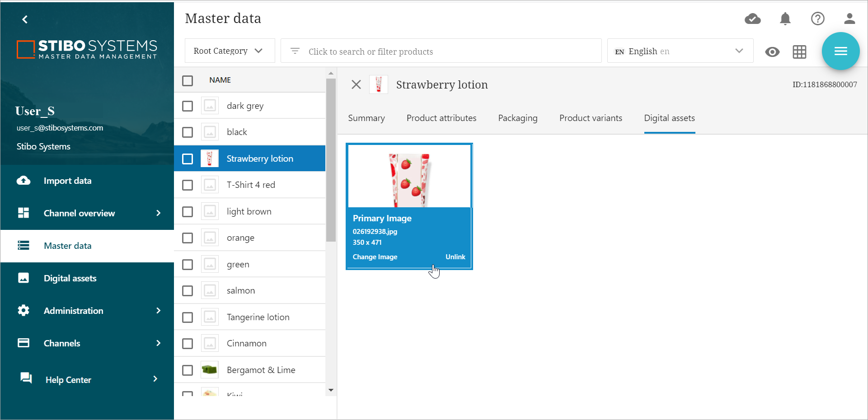
Task: Open the notifications bell
Action: pos(785,19)
